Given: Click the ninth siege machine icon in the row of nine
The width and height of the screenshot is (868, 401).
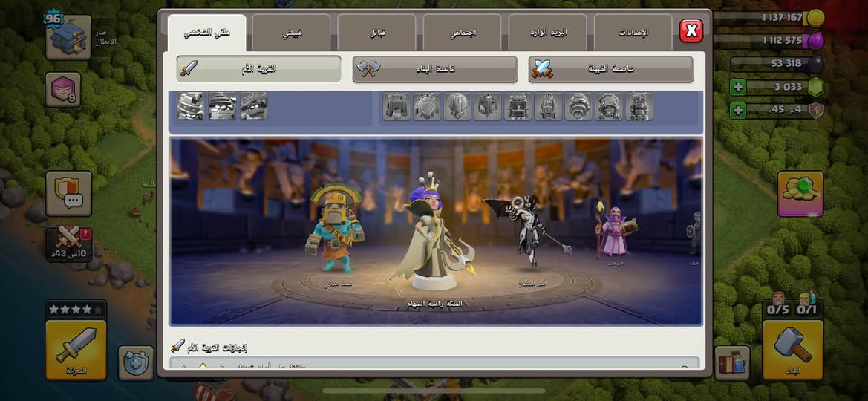Looking at the screenshot, I should (x=639, y=106).
